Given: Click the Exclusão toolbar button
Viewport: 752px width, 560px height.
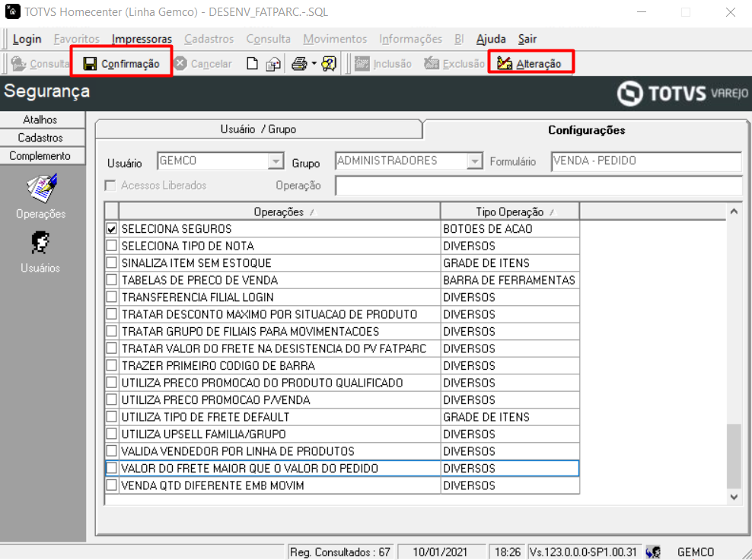Looking at the screenshot, I should 454,64.
